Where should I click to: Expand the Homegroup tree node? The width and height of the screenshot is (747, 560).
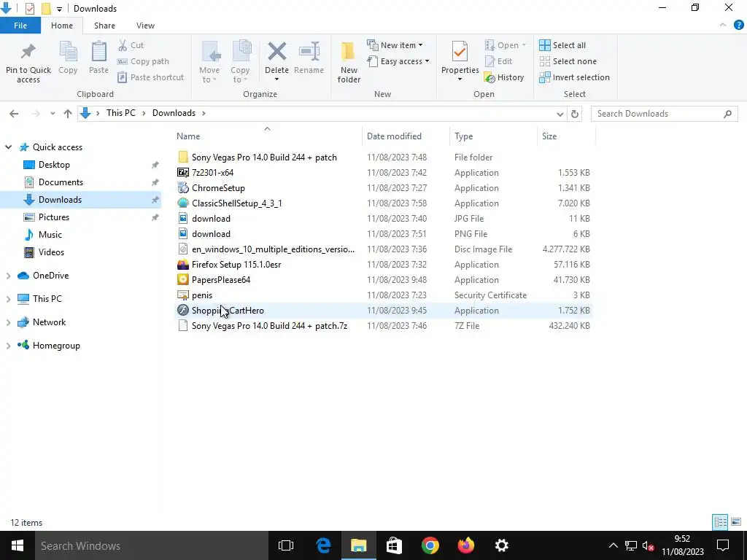coord(8,346)
